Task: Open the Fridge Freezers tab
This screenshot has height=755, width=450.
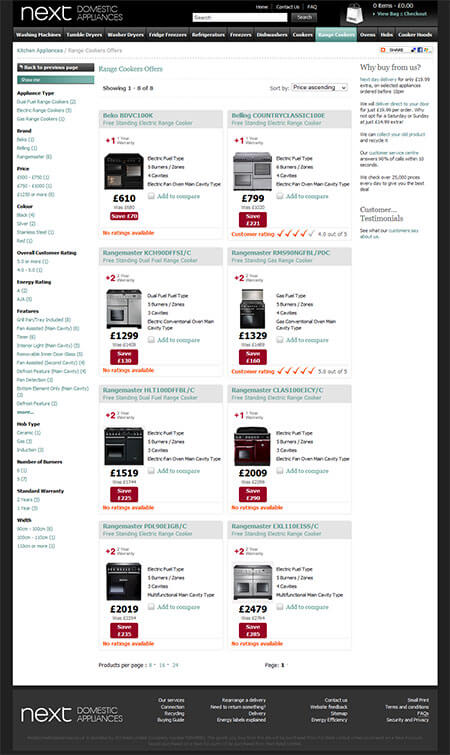Action: (x=167, y=35)
